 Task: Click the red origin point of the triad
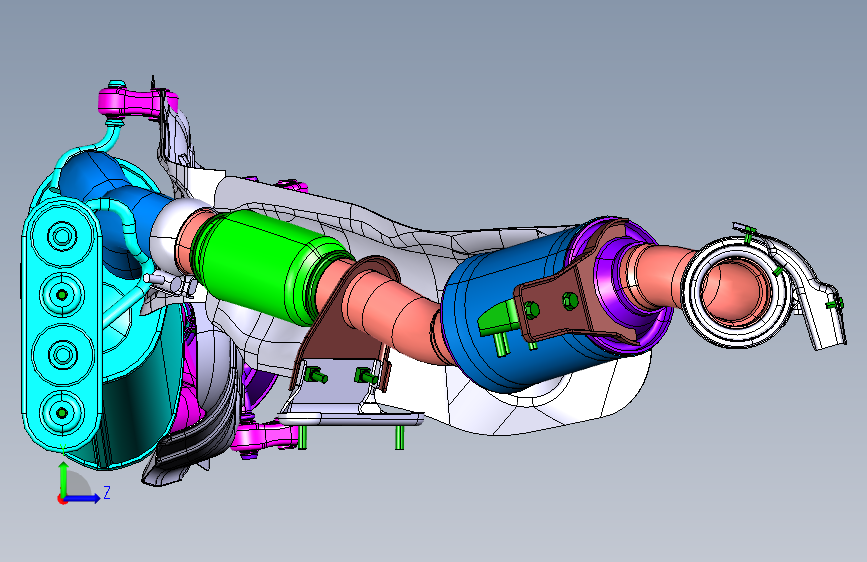coord(62,499)
